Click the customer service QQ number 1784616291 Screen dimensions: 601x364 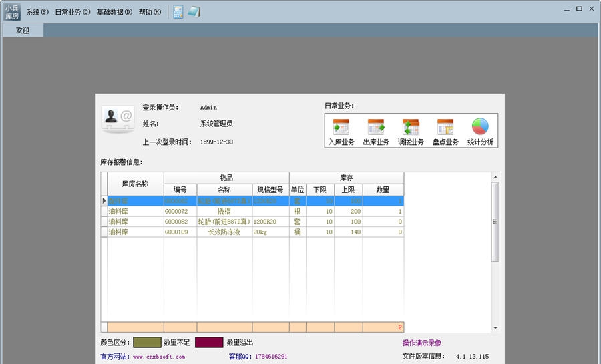click(271, 357)
